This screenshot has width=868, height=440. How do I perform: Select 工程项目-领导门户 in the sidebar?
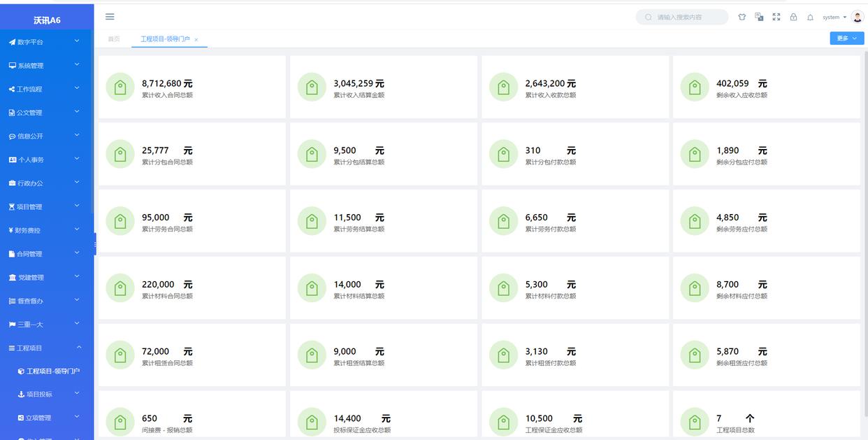click(52, 371)
